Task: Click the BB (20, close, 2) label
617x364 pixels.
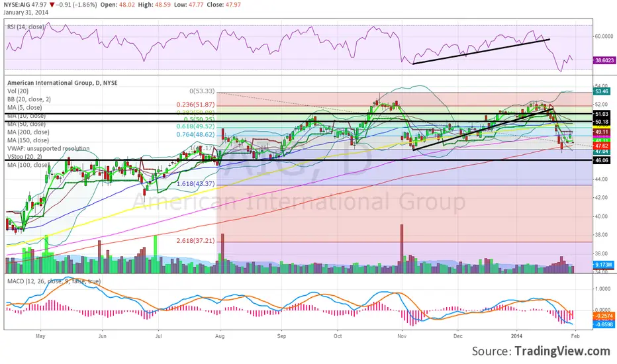Action: (x=28, y=99)
